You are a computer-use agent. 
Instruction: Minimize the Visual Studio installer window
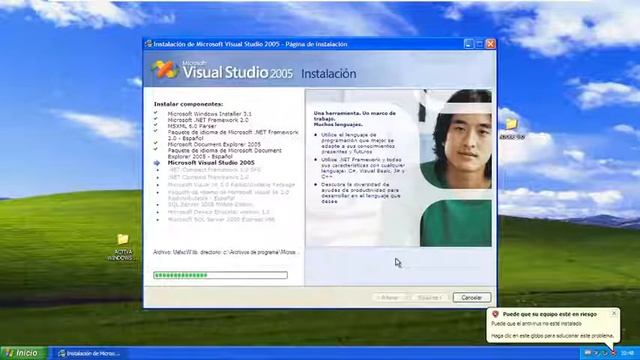pos(469,44)
